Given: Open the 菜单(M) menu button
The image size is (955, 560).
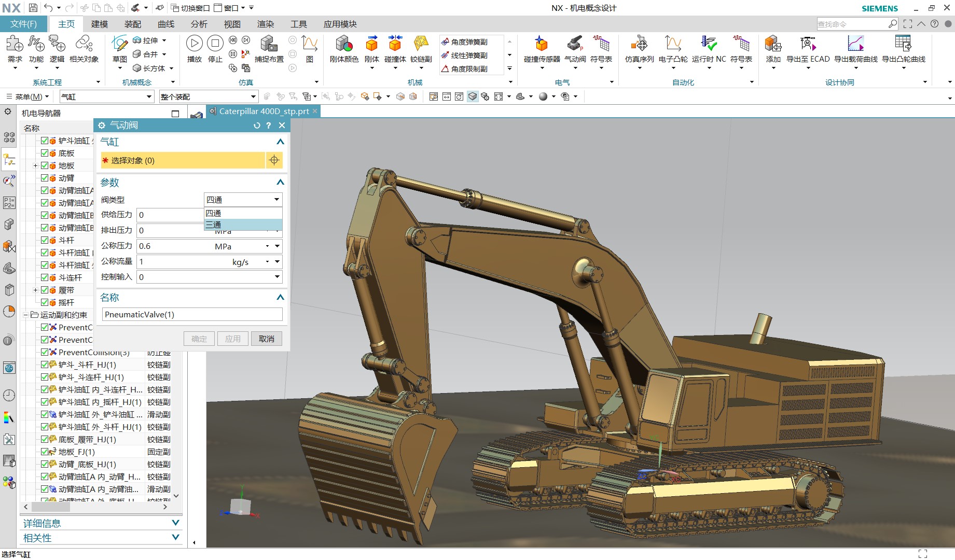Looking at the screenshot, I should tap(27, 96).
